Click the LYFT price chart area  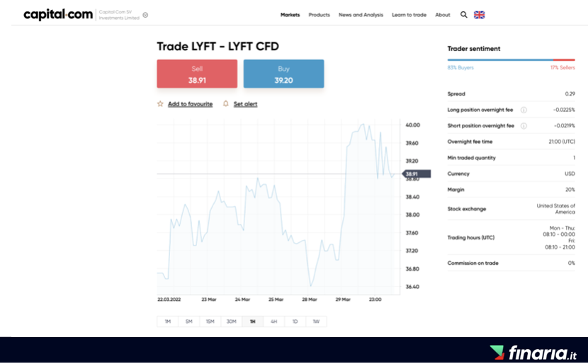pos(278,207)
